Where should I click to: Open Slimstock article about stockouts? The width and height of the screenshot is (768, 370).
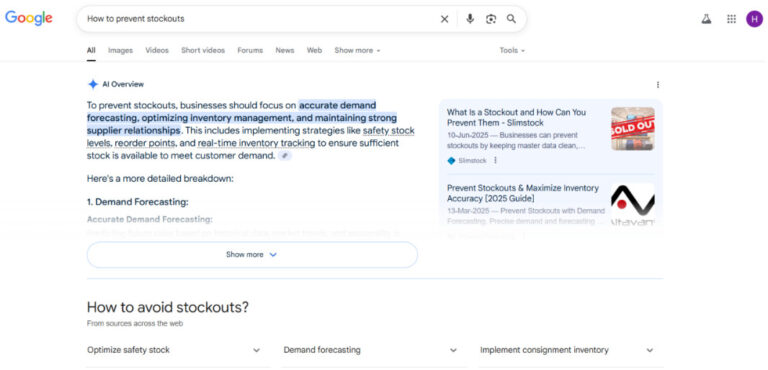coord(516,118)
